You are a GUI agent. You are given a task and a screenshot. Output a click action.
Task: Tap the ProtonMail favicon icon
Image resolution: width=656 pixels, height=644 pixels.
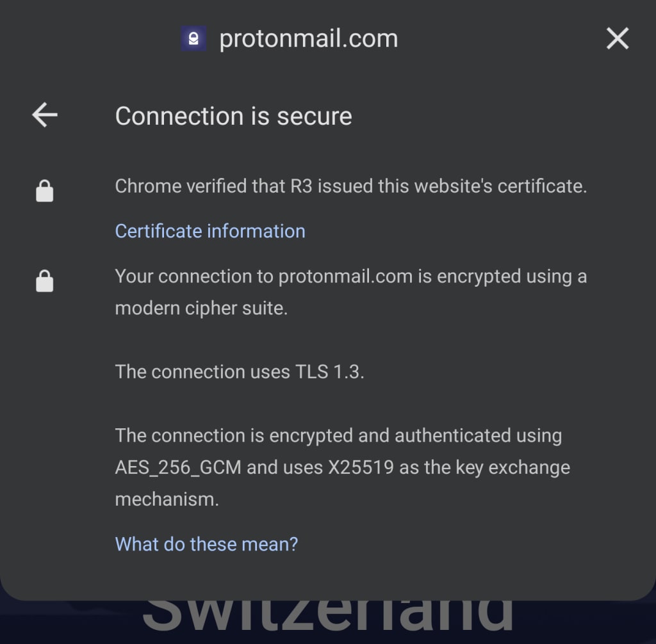coord(193,39)
